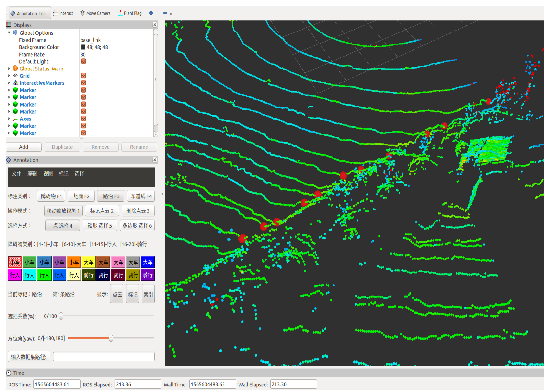
Task: Choose the Move Camera tool
Action: coord(95,13)
